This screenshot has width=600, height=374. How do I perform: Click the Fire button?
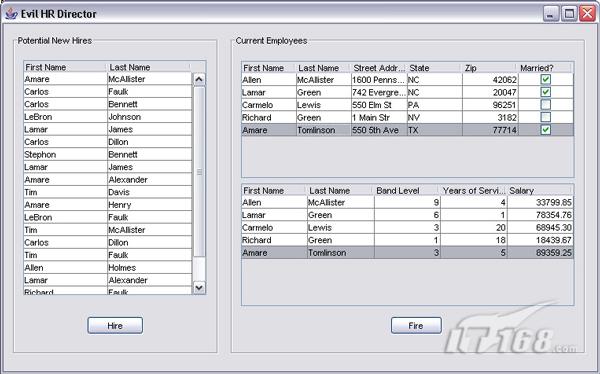(416, 325)
